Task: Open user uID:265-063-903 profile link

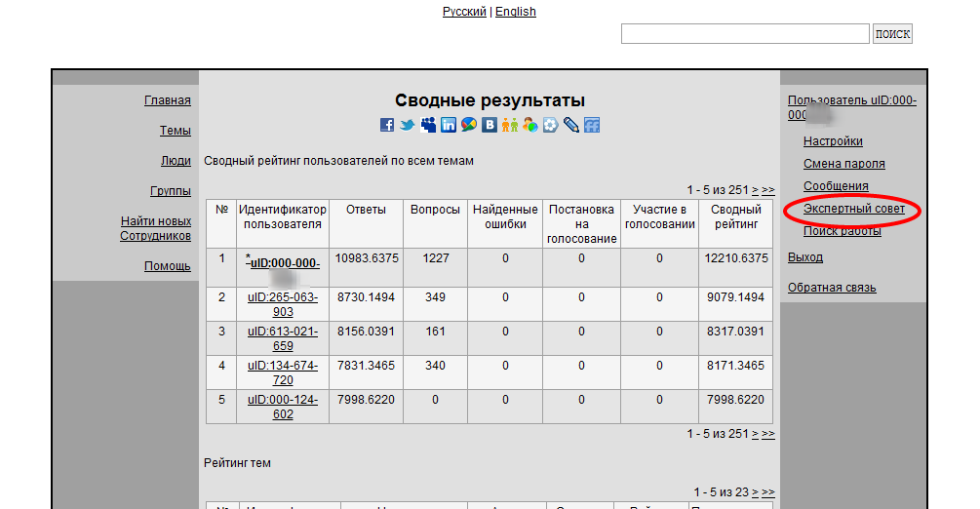Action: [x=282, y=304]
